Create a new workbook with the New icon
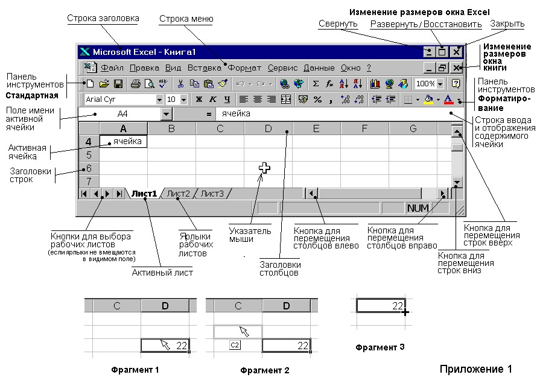This screenshot has width=537, height=392. (90, 84)
